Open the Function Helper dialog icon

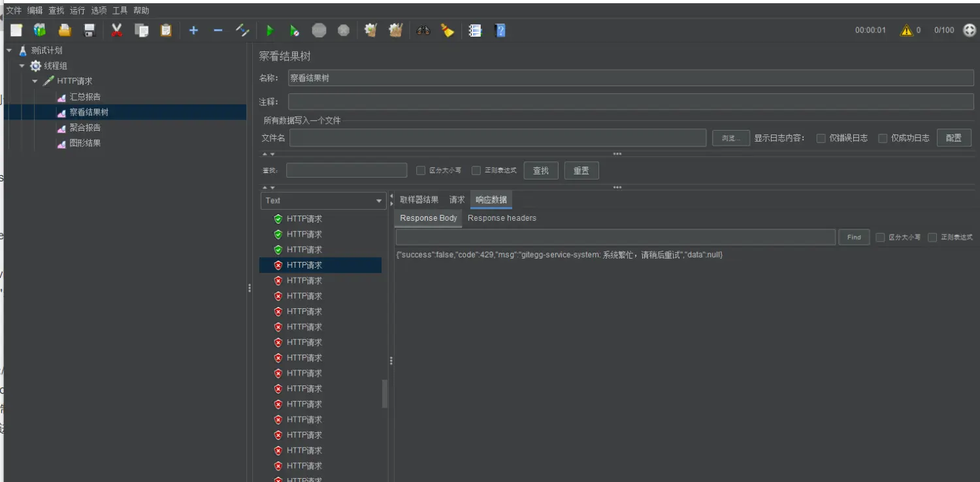tap(475, 30)
